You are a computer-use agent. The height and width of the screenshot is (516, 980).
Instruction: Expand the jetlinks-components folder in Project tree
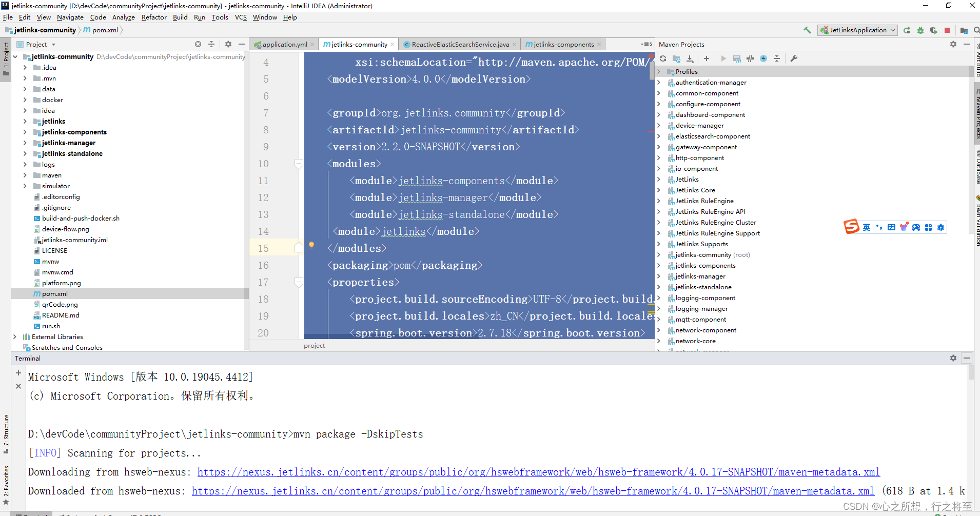pos(25,132)
